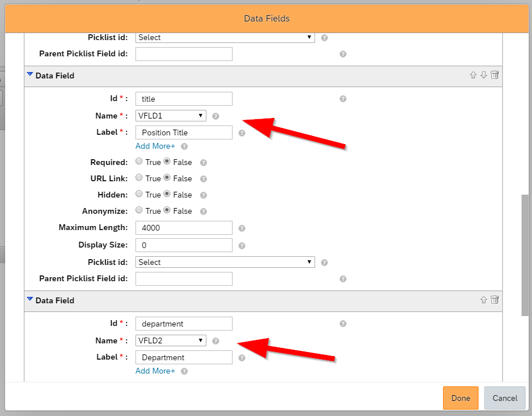The image size is (532, 416).
Task: Click Add More+ under Position Title
Action: pyautogui.click(x=155, y=146)
